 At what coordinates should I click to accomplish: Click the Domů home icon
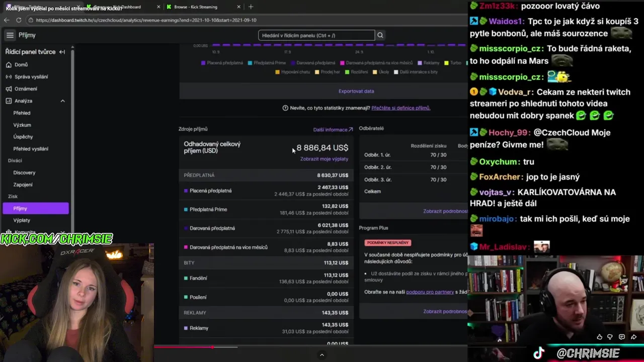(x=9, y=65)
